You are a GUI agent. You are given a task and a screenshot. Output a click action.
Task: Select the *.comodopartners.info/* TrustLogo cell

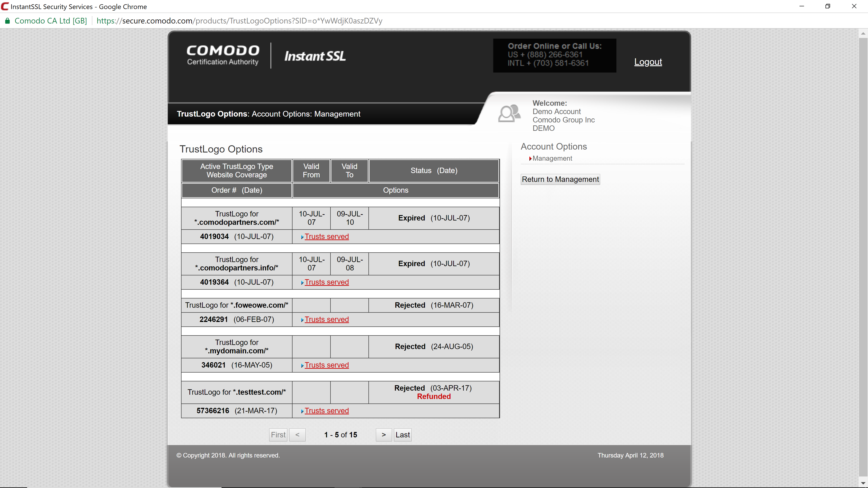tap(236, 264)
